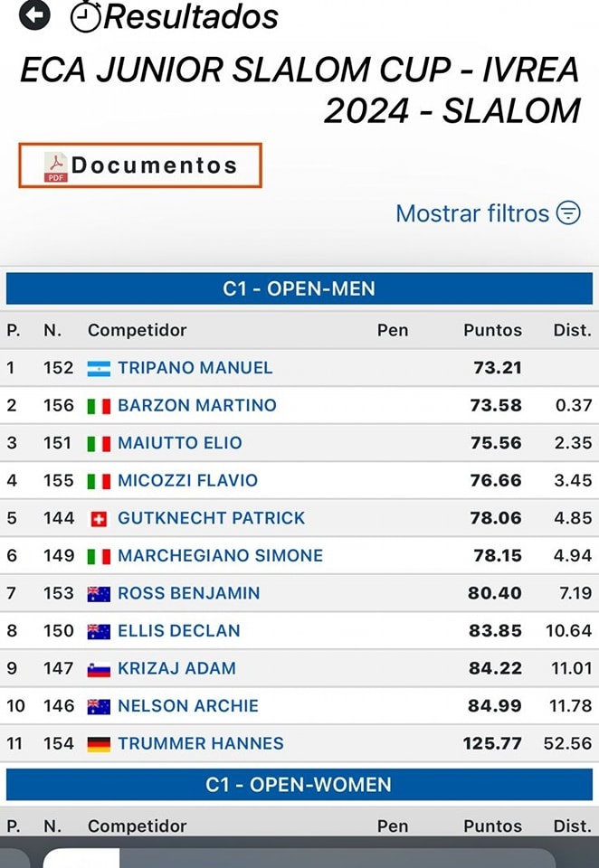This screenshot has height=868, width=599.
Task: Click Australian flag beside Ross Benjamin
Action: [x=99, y=594]
